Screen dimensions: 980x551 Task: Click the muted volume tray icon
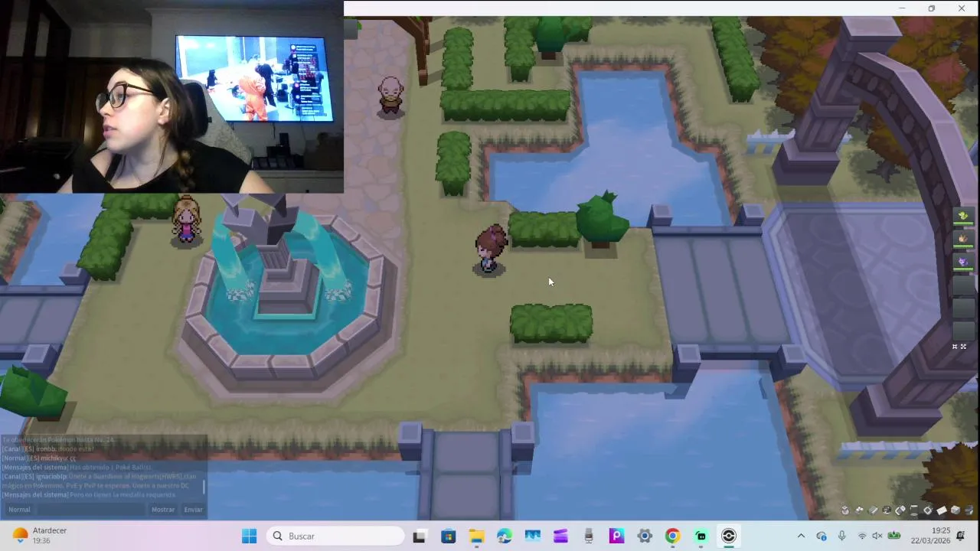tap(877, 536)
